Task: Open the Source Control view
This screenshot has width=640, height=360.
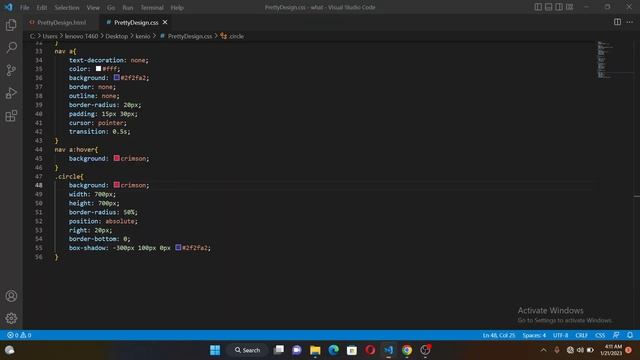Action: (11, 70)
